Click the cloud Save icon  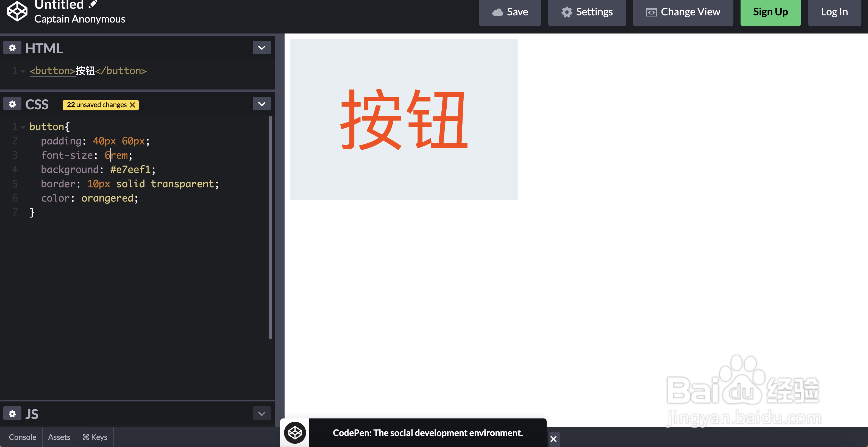click(498, 12)
